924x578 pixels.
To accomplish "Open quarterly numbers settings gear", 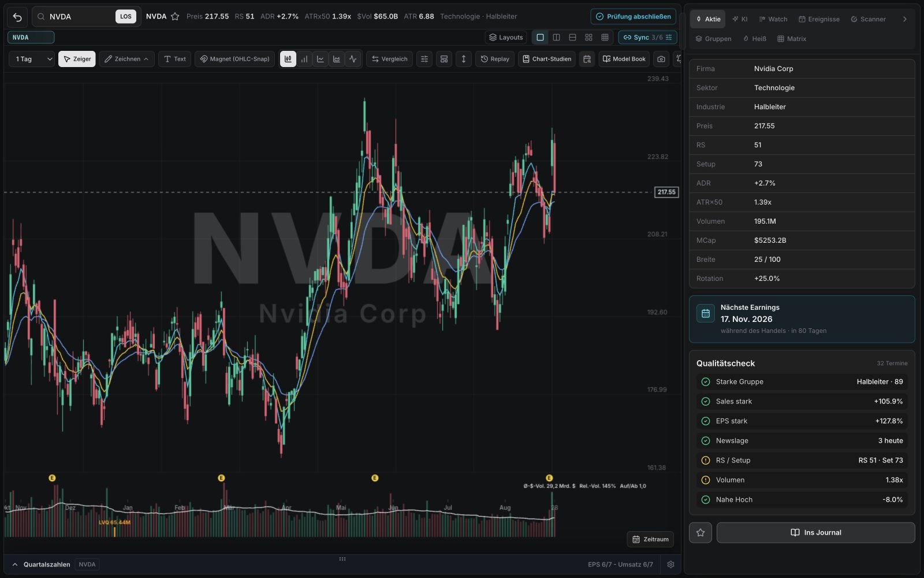I will pos(670,565).
